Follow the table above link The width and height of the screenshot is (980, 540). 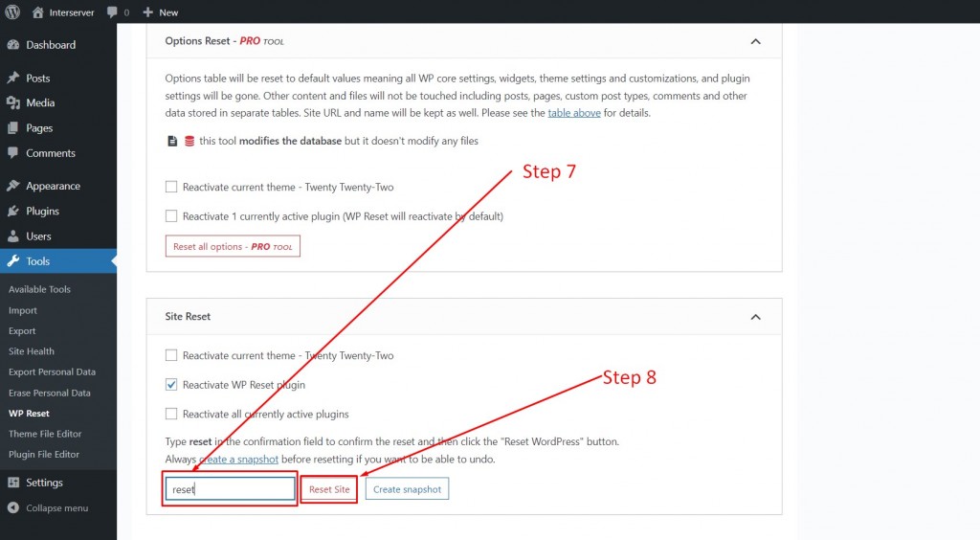[574, 113]
